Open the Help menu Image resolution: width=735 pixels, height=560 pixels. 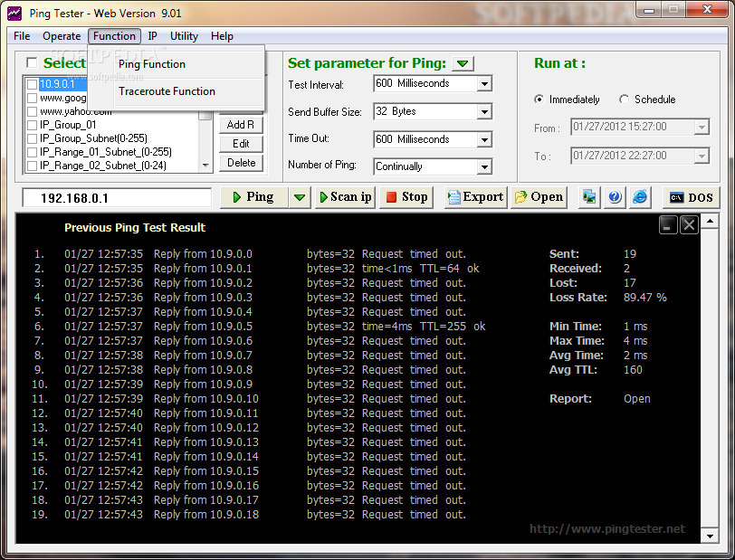[222, 36]
